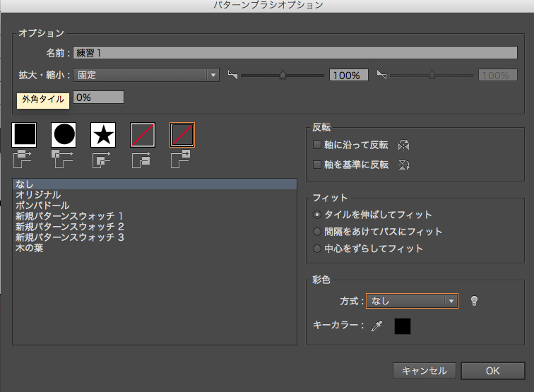The height and width of the screenshot is (392, 534).
Task: Choose 新規パターンスウォッチ 2 in the list
Action: (x=155, y=227)
